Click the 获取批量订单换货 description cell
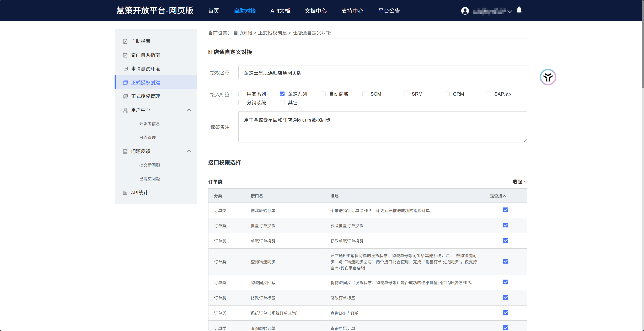 point(404,226)
